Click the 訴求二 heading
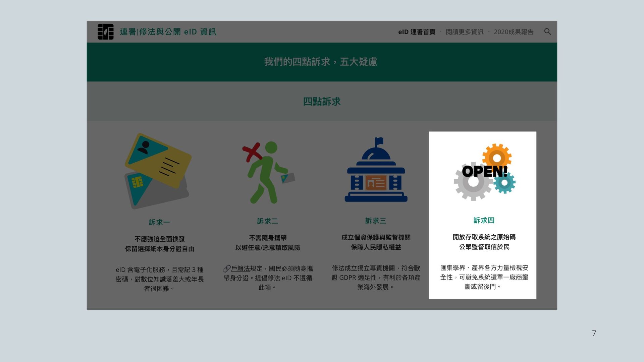Image resolution: width=644 pixels, height=362 pixels. [268, 221]
